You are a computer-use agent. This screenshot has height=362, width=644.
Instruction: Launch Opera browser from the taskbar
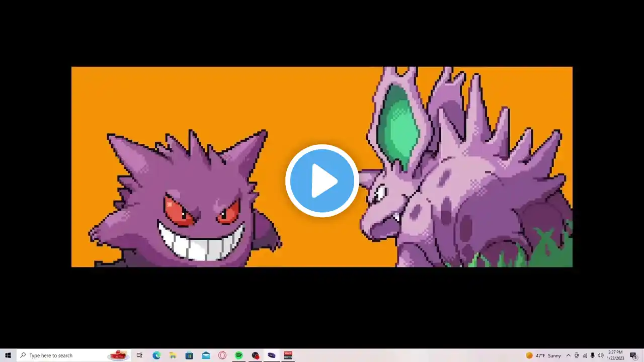point(222,355)
